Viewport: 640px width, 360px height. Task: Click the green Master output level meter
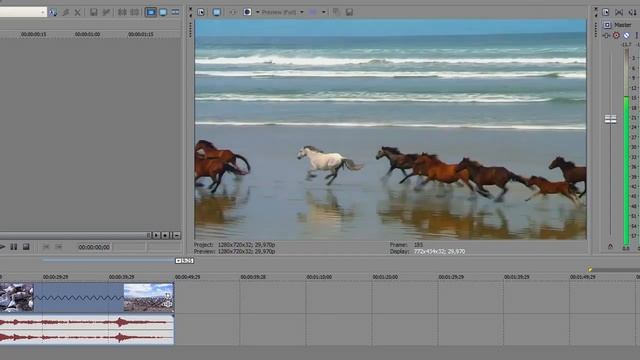coord(626,171)
